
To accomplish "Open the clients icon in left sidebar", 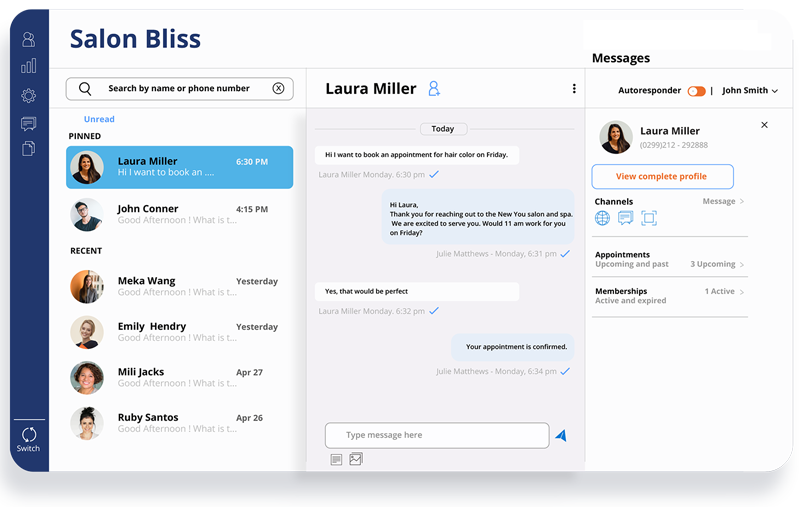I will 28,39.
